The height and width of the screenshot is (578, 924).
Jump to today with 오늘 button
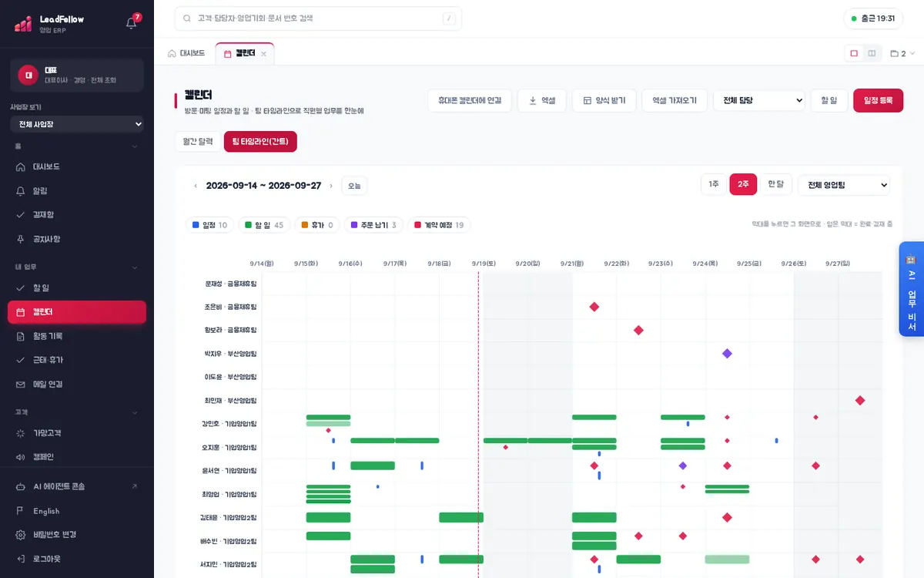click(x=354, y=186)
